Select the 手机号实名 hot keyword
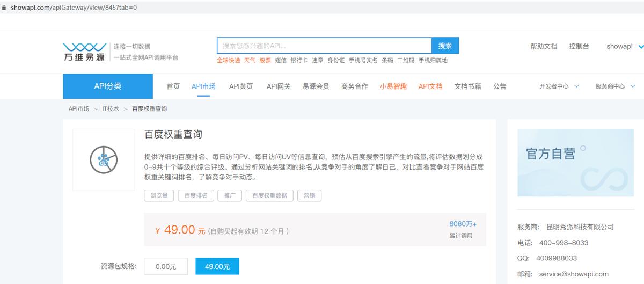 (x=363, y=61)
